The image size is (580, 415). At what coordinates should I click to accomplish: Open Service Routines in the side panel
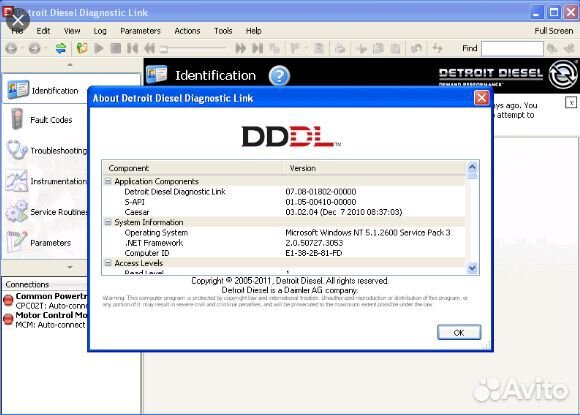pyautogui.click(x=46, y=212)
